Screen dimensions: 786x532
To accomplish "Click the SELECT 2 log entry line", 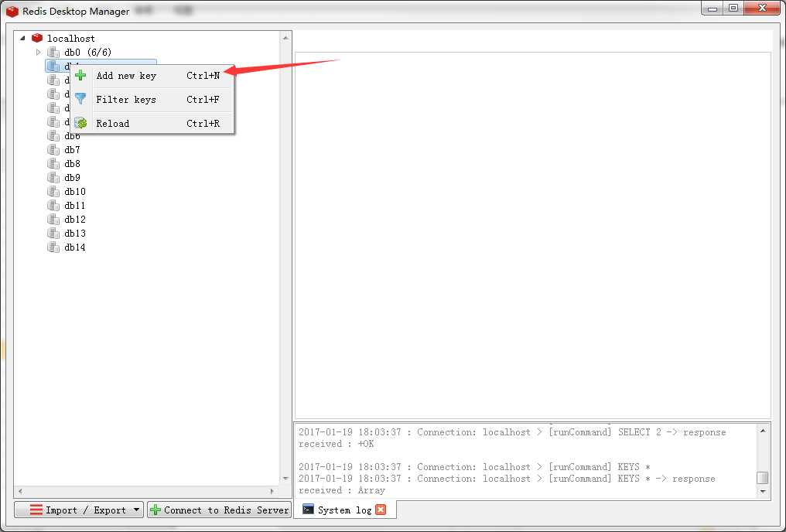I will tap(512, 432).
